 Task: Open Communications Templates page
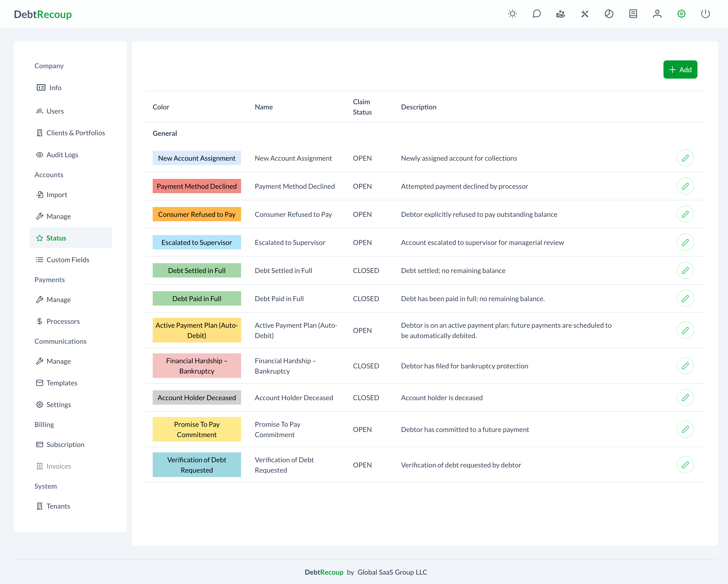pos(62,383)
